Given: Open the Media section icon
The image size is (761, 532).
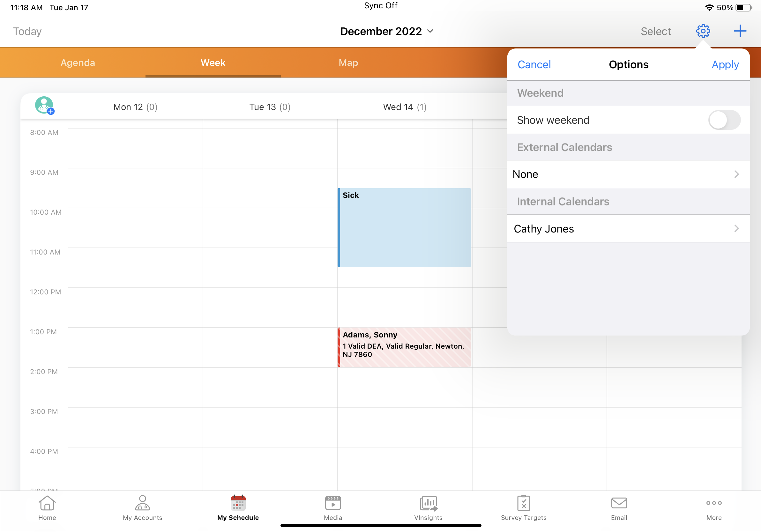Looking at the screenshot, I should [x=333, y=507].
